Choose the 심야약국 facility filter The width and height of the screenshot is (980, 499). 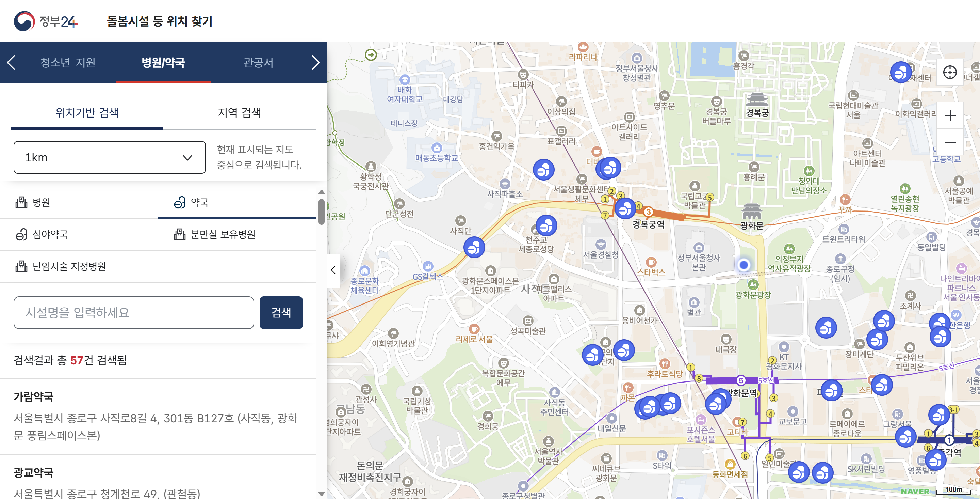[x=79, y=234]
